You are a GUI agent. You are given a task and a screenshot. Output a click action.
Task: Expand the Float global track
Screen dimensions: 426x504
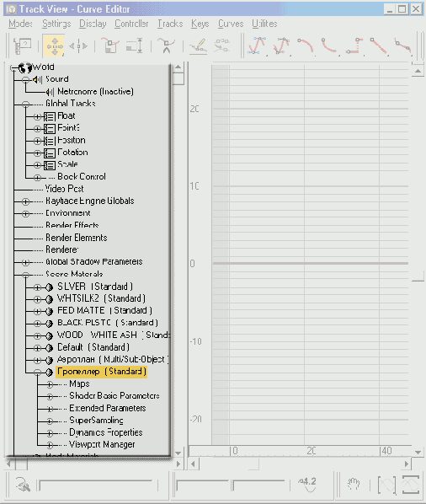[x=37, y=116]
